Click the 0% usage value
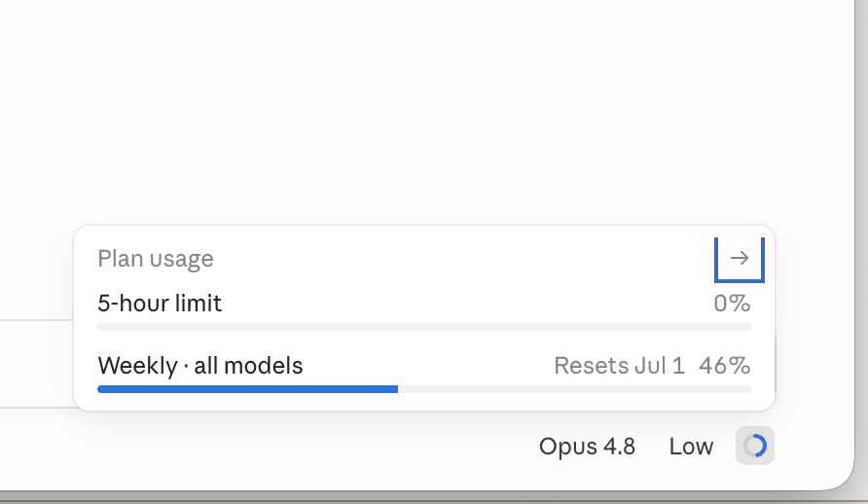 coord(732,304)
